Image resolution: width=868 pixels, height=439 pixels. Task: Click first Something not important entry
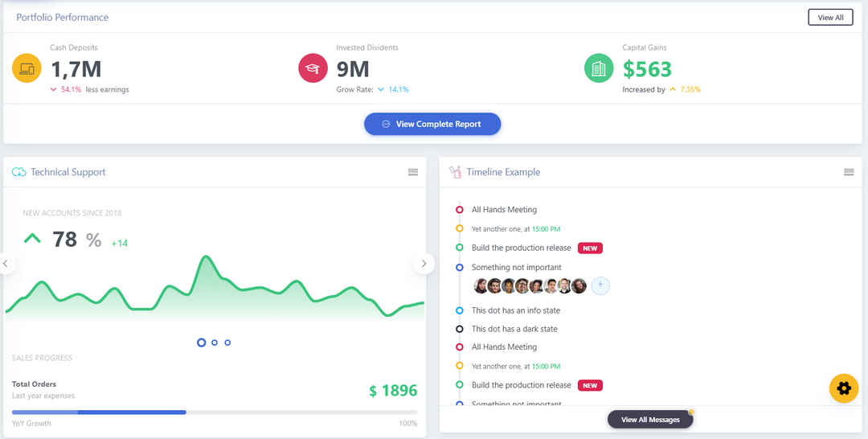click(517, 268)
